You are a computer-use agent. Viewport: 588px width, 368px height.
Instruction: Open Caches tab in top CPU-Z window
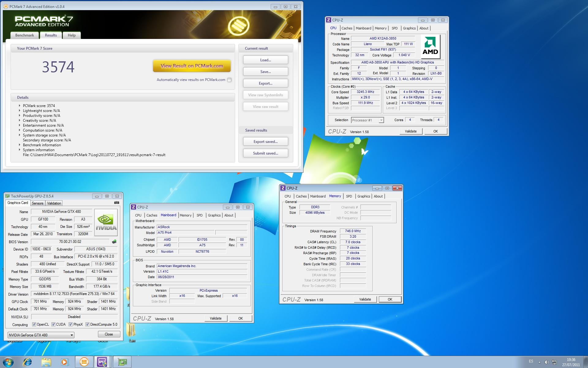(x=347, y=28)
